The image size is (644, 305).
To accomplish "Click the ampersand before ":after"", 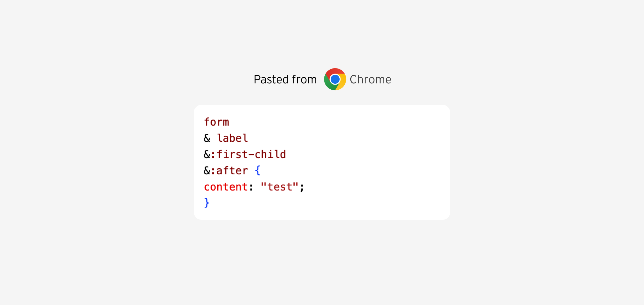I will point(207,171).
